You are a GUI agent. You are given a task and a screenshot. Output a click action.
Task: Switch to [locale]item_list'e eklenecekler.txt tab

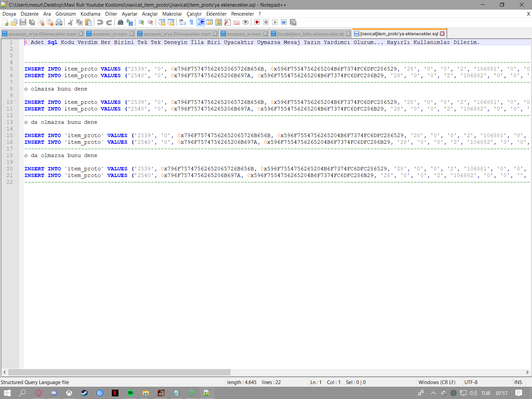coord(310,34)
